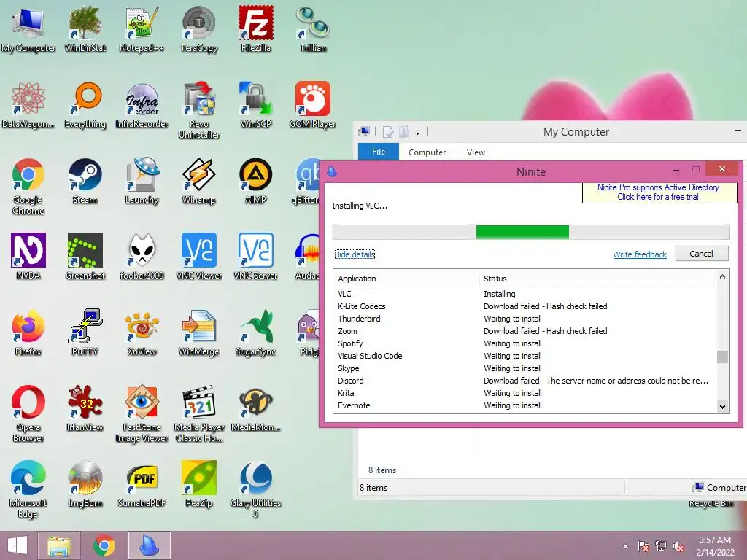Select the Status column header
The image size is (747, 560).
pos(598,279)
